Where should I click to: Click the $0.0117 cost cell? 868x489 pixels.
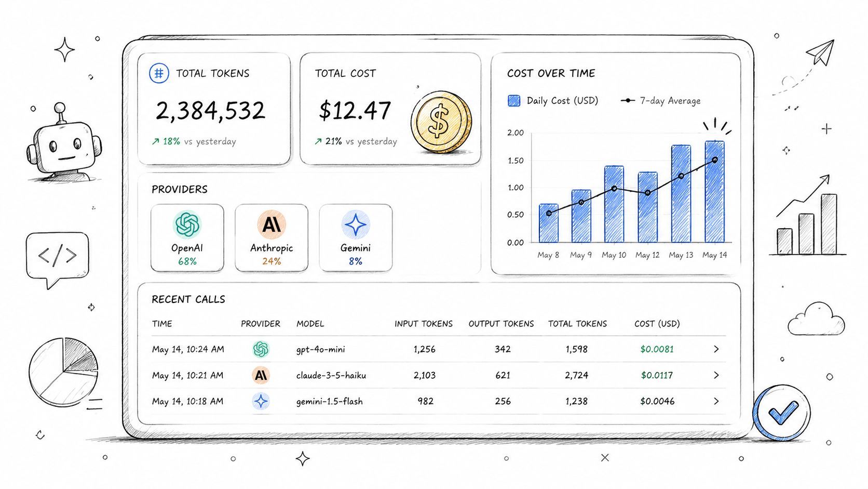657,375
